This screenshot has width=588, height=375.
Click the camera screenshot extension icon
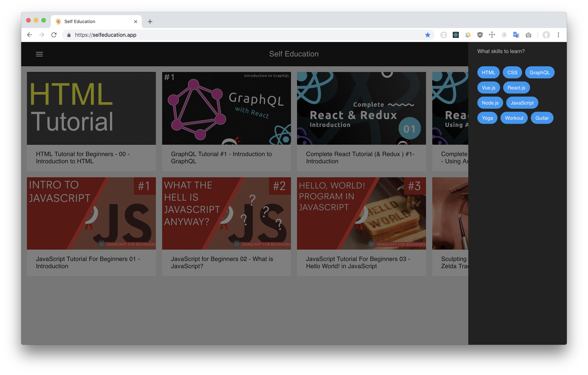pyautogui.click(x=528, y=35)
